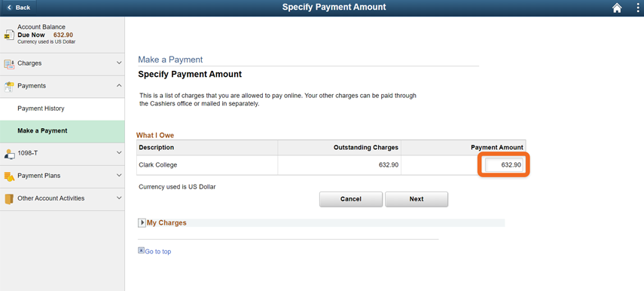This screenshot has height=291, width=644.
Task: Go to the Home icon
Action: (x=617, y=8)
